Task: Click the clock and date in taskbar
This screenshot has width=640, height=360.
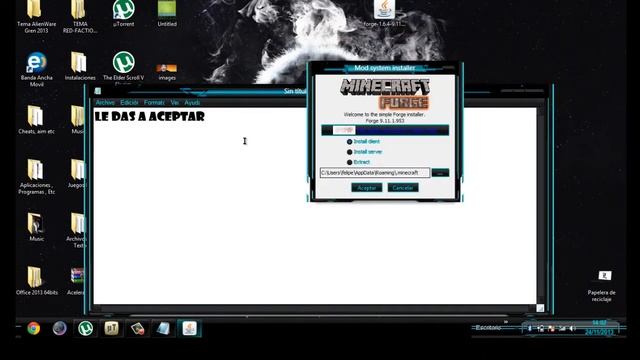Action: click(599, 328)
